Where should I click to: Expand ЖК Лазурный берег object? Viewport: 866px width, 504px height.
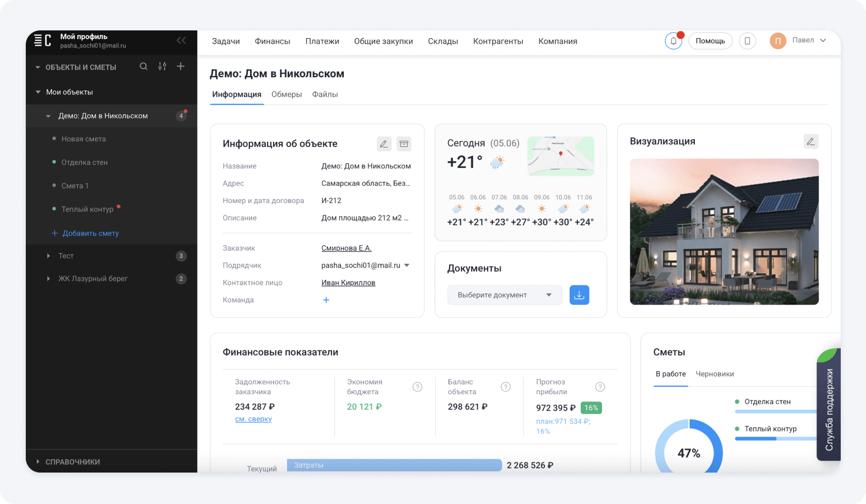pyautogui.click(x=48, y=279)
